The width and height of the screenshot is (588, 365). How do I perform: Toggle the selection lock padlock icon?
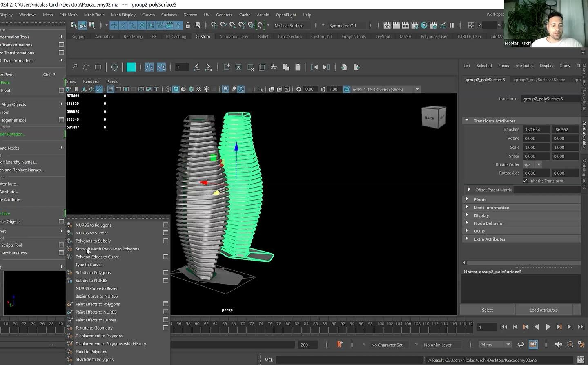tap(188, 25)
